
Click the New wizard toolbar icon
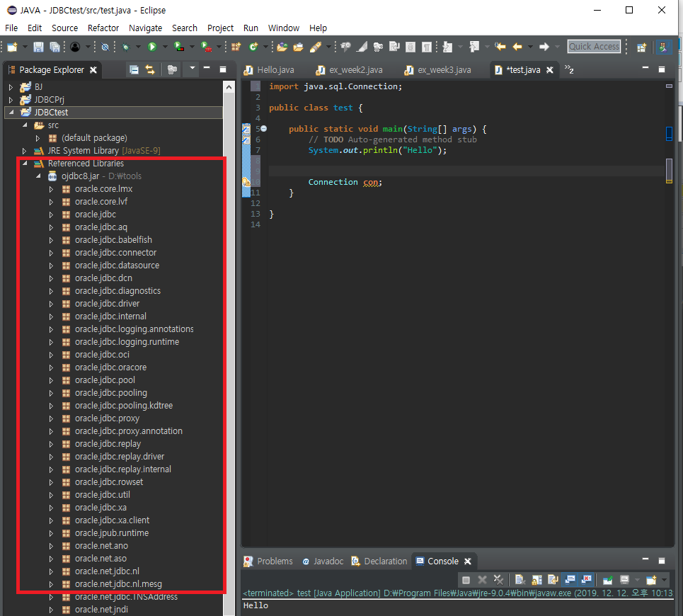12,47
